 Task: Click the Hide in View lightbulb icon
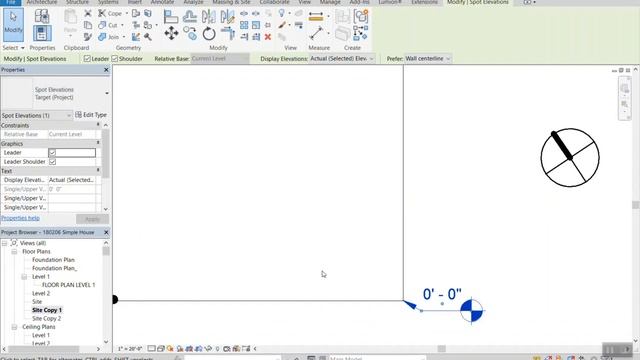(x=281, y=13)
